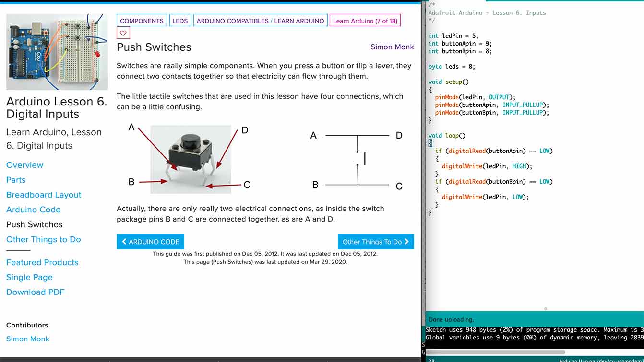Click the previous ARDUINO CODE button
Screen dimensions: 644x362
(x=150, y=242)
